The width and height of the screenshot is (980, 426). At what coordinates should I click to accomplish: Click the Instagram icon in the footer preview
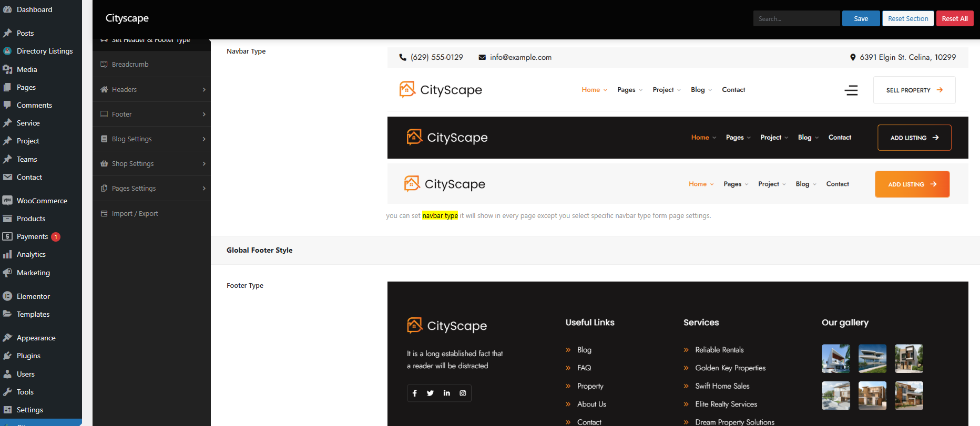[x=463, y=393]
